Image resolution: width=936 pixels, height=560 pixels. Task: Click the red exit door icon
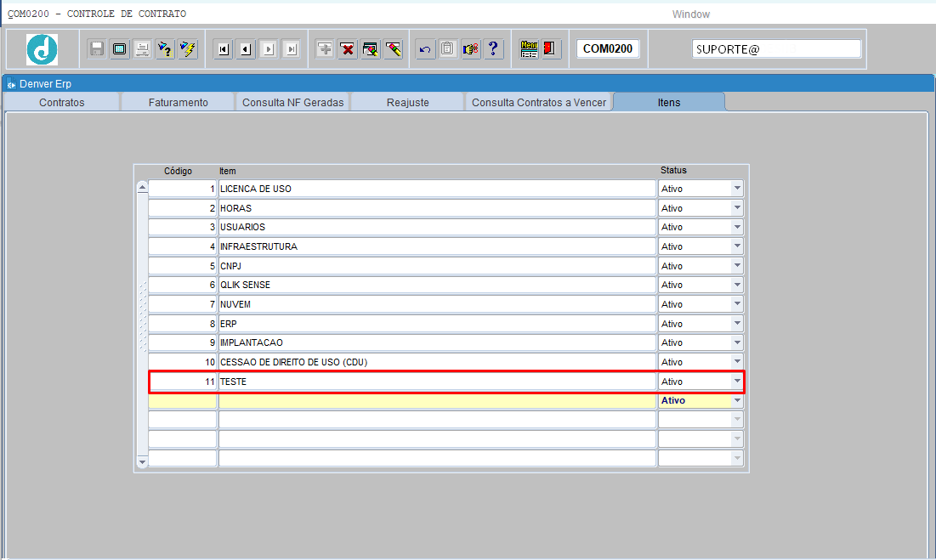point(550,49)
